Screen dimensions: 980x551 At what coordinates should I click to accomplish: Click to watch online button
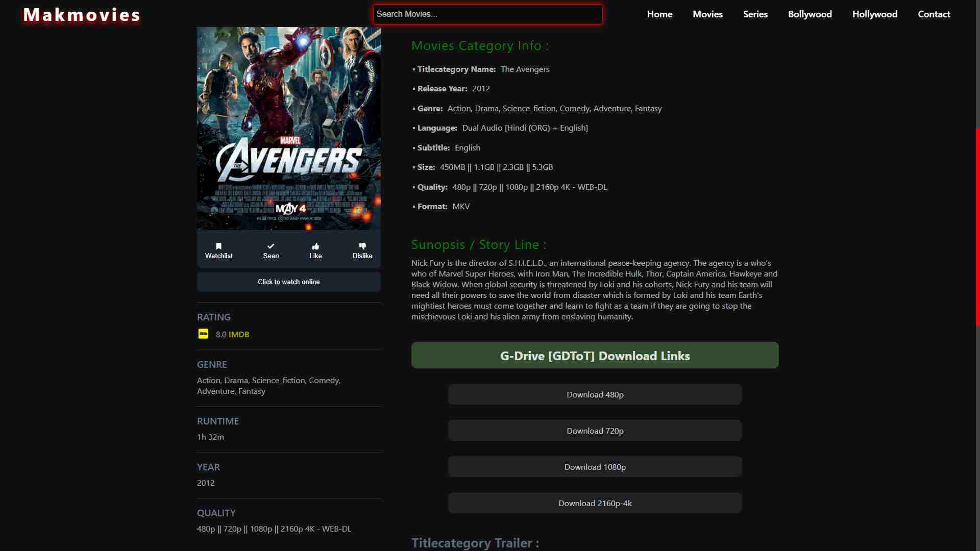(288, 282)
